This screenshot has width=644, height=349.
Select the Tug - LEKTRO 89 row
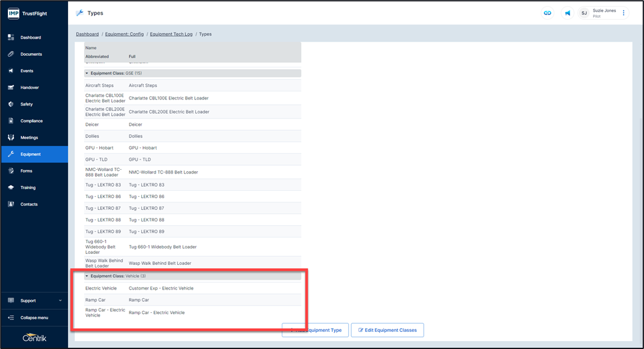point(193,232)
